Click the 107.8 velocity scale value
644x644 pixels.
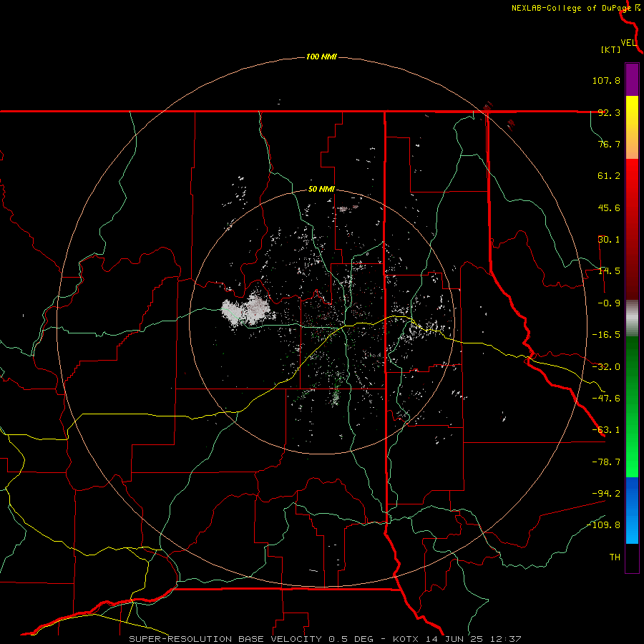[x=606, y=80]
